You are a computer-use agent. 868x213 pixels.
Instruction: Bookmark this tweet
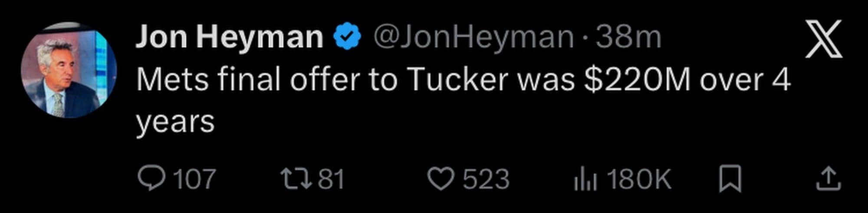(730, 179)
